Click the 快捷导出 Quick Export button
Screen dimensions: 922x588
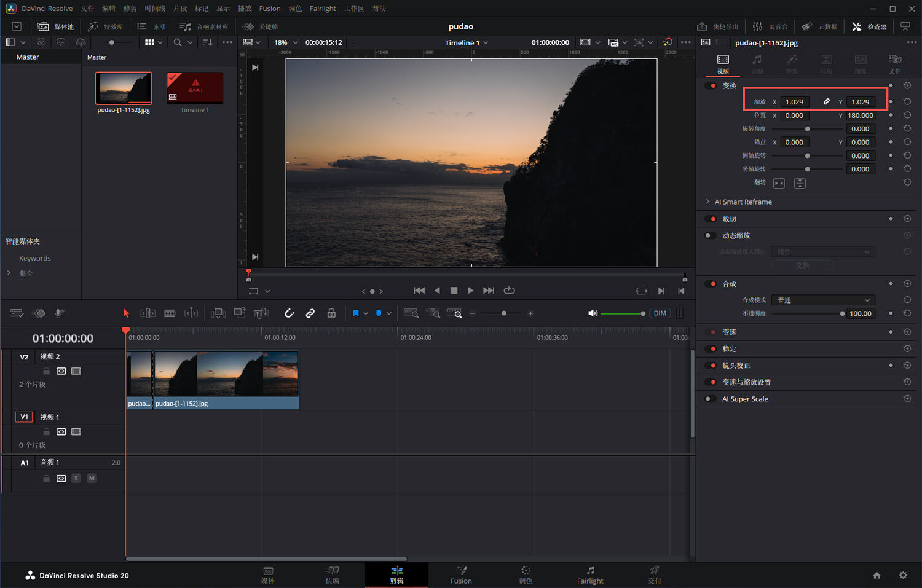coord(718,26)
